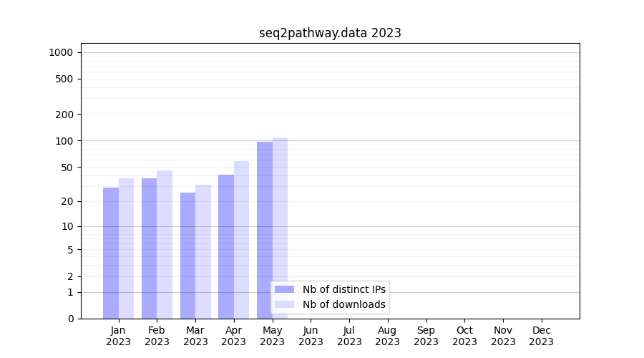
Task: Click the Jun 2023 x-axis label
Action: (x=311, y=336)
